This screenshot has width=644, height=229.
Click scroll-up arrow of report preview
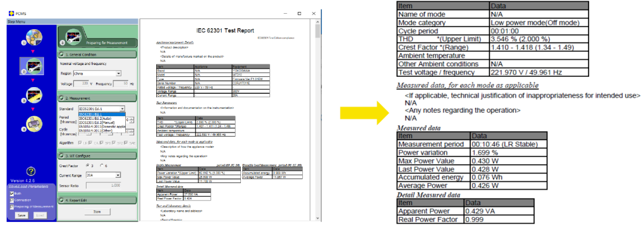pos(317,21)
